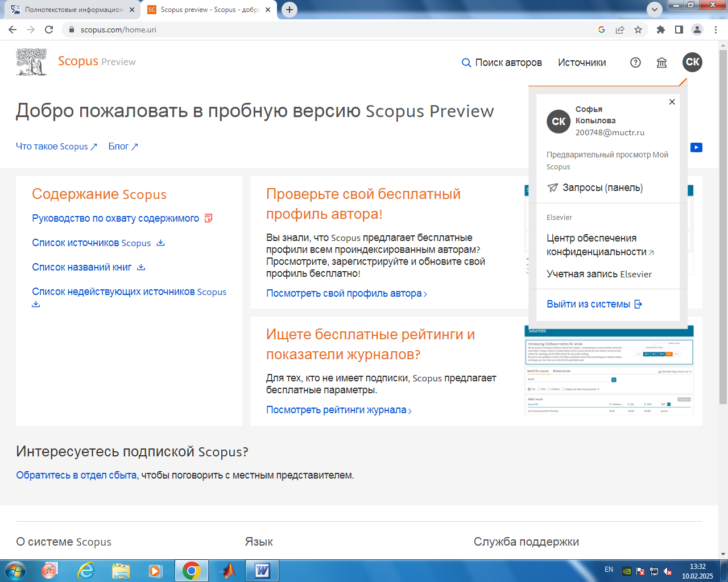Open the Источники menu item
The image size is (728, 582).
582,63
